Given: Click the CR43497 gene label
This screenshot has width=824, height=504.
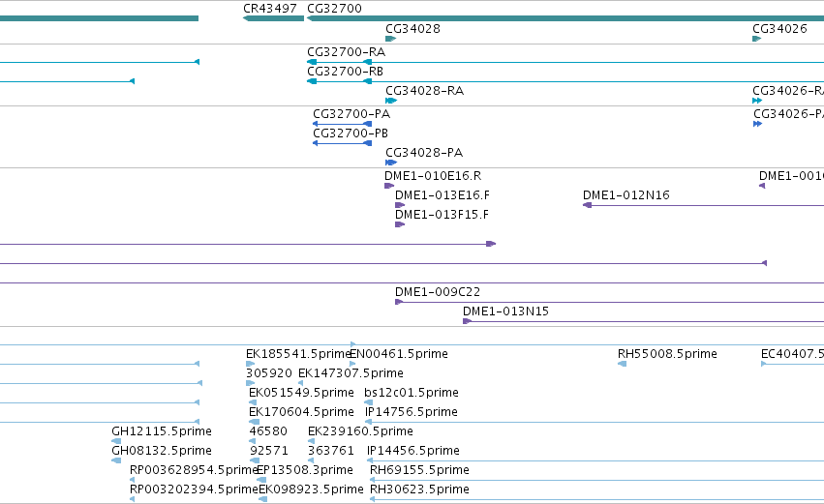Looking at the screenshot, I should [x=270, y=9].
